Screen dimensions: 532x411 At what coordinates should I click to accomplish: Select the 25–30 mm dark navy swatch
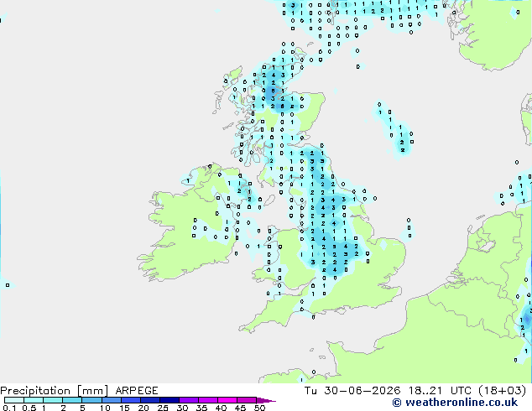coord(169,400)
